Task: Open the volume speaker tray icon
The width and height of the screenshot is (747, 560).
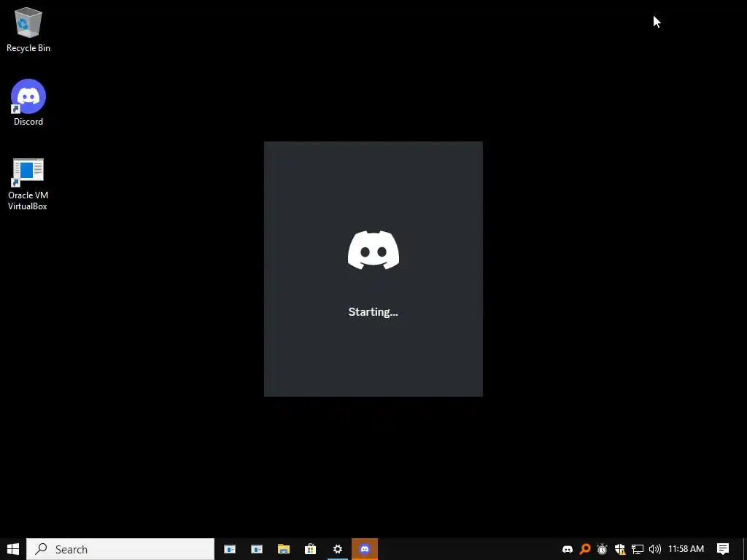Action: [x=655, y=549]
